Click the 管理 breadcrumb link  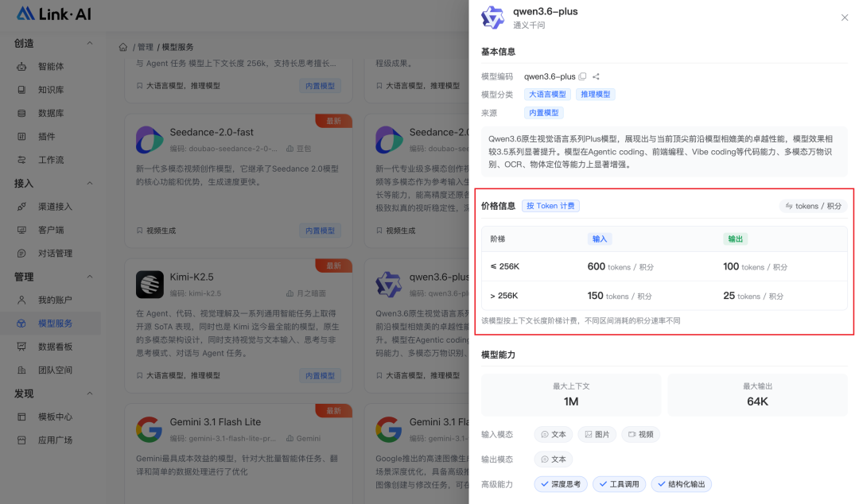point(146,47)
